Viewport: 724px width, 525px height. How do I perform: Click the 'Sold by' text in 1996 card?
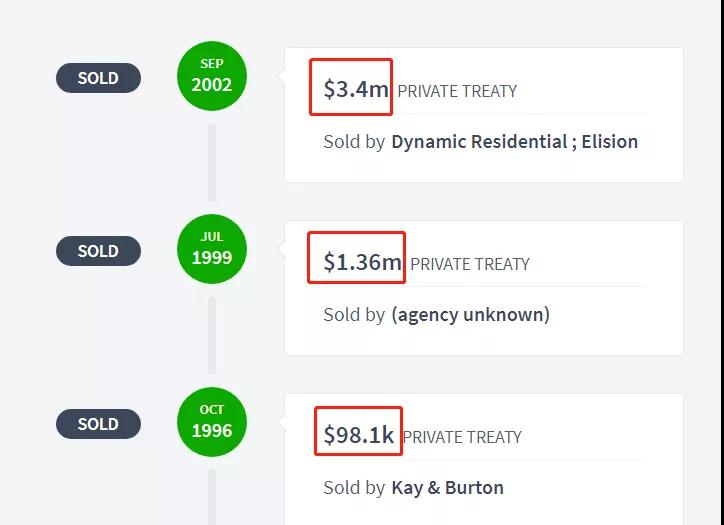[353, 488]
